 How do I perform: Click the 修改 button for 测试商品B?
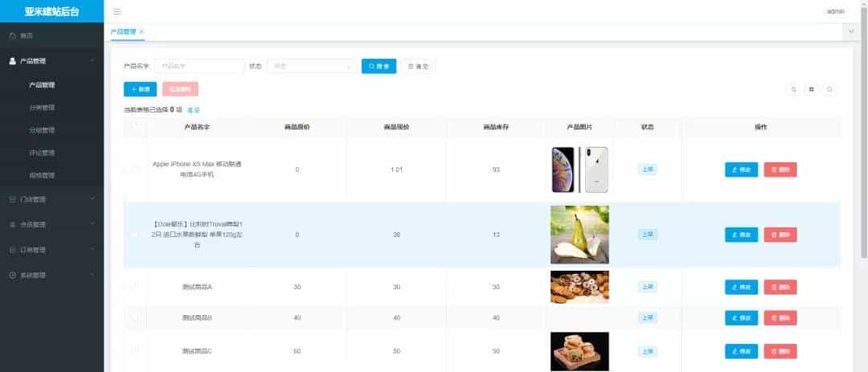coord(741,318)
